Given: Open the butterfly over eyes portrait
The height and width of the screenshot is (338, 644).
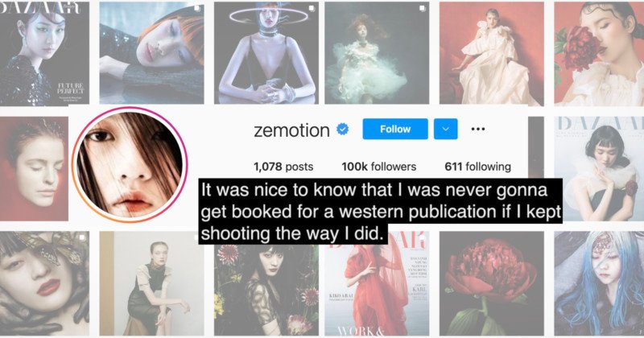Looking at the screenshot, I should (44, 283).
